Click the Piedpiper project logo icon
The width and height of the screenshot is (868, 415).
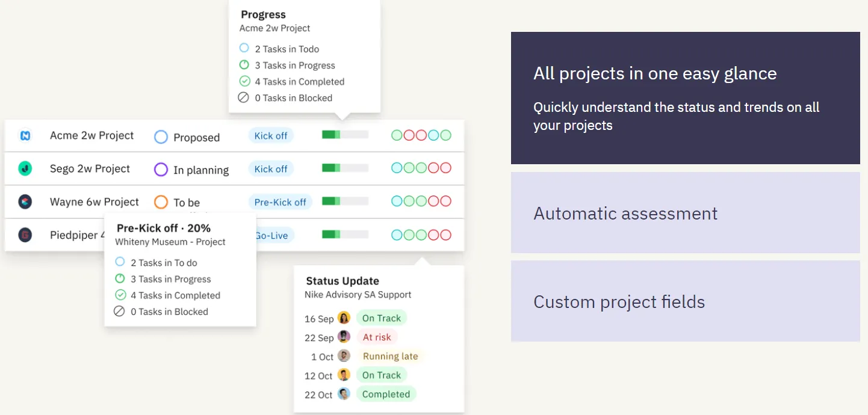(25, 235)
